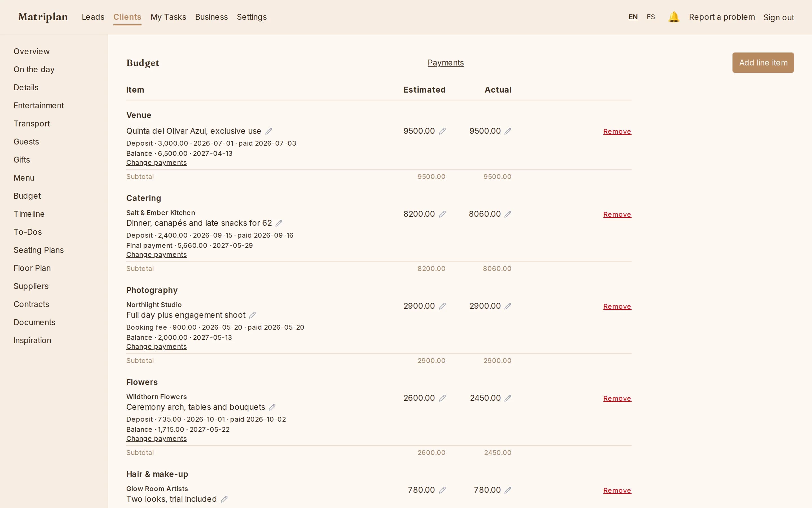The width and height of the screenshot is (812, 508).
Task: Edit Hair & make-up estimated 780.00 pencil
Action: (442, 490)
